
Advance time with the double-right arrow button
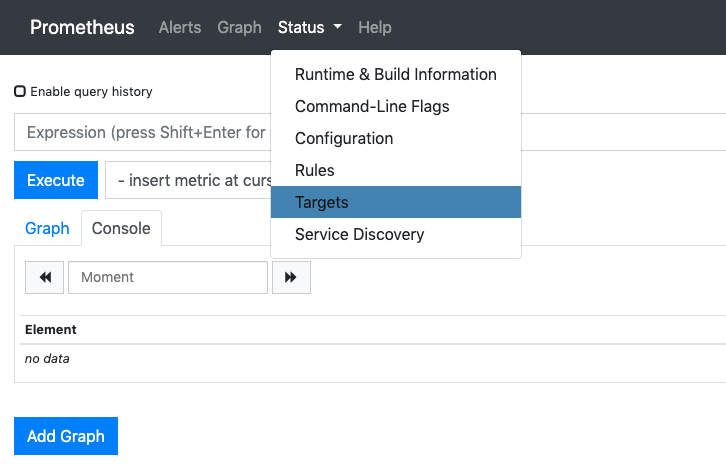(291, 277)
